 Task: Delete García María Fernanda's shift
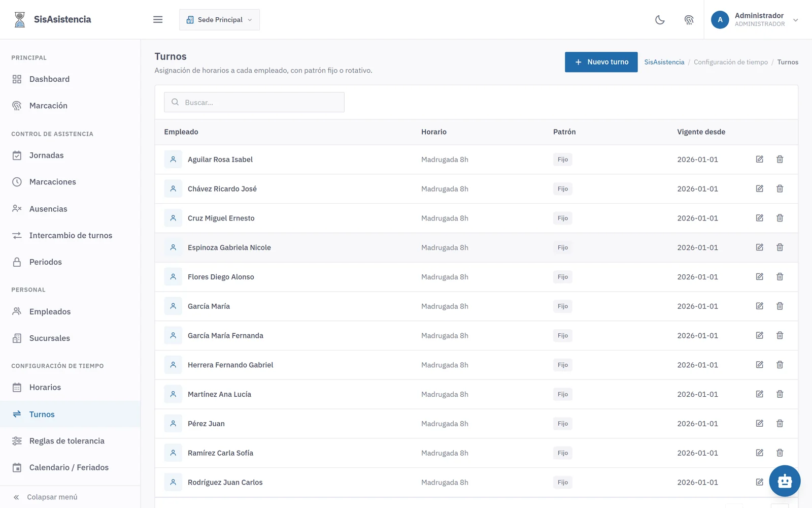tap(780, 336)
